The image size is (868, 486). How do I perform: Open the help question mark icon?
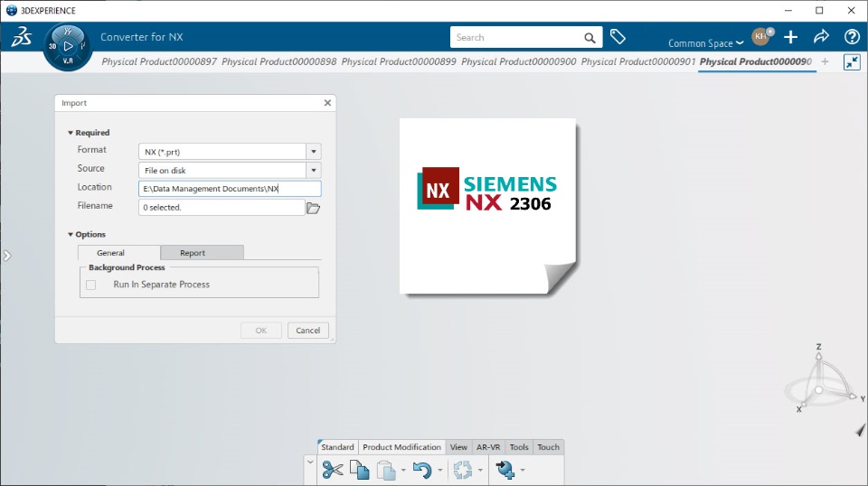click(852, 37)
